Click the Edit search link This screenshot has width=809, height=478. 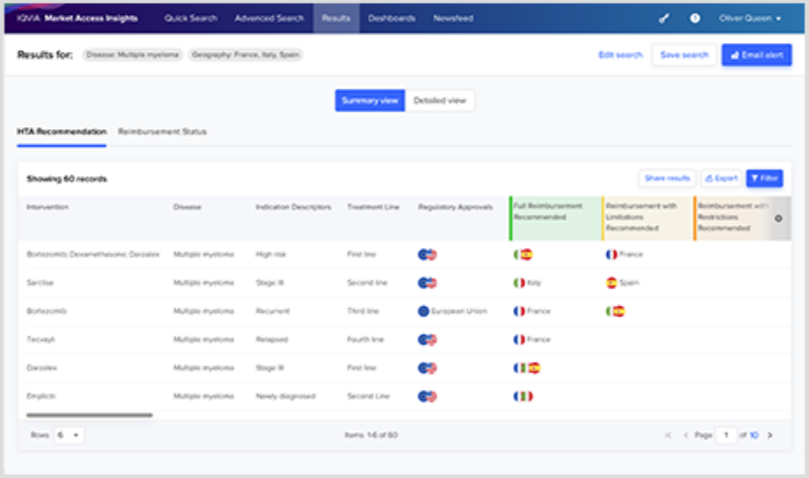coord(620,55)
